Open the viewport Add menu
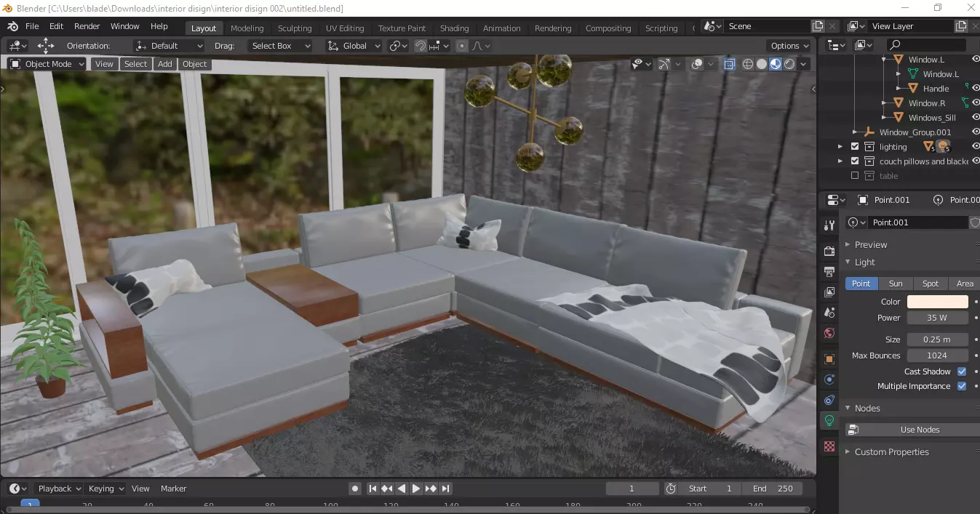The width and height of the screenshot is (980, 514). point(165,64)
